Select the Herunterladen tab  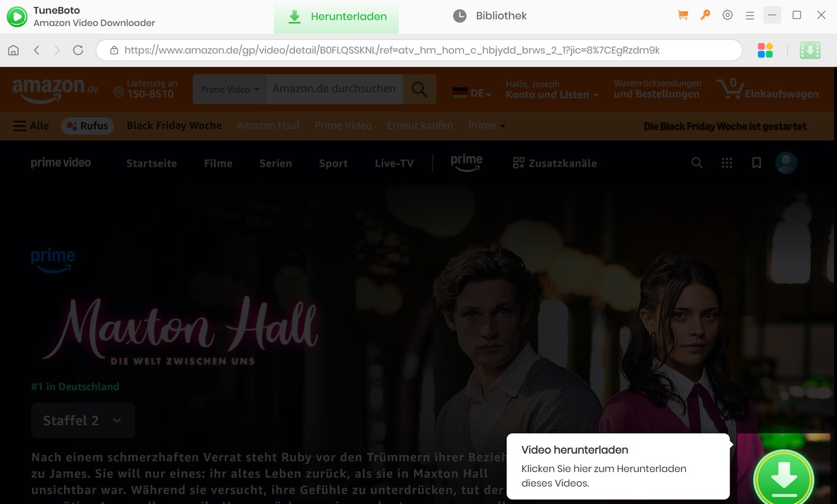coord(336,16)
